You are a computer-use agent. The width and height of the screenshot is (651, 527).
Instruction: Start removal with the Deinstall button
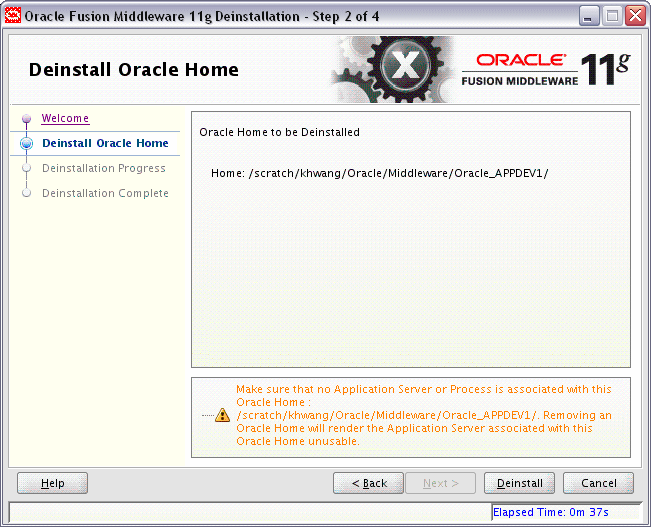coord(519,483)
